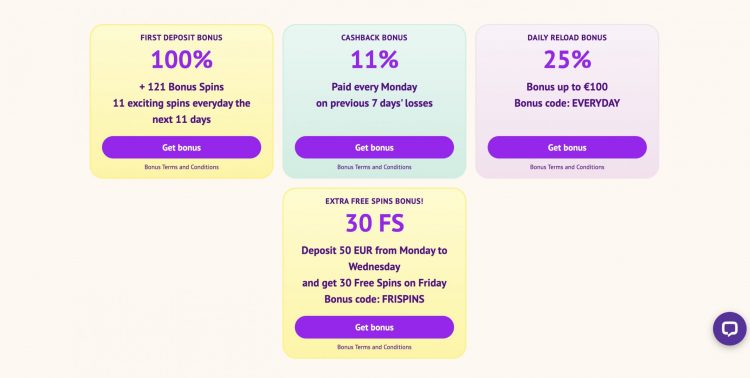Open First Deposit Bonus Terms and Conditions
The width and height of the screenshot is (750, 378).
181,167
